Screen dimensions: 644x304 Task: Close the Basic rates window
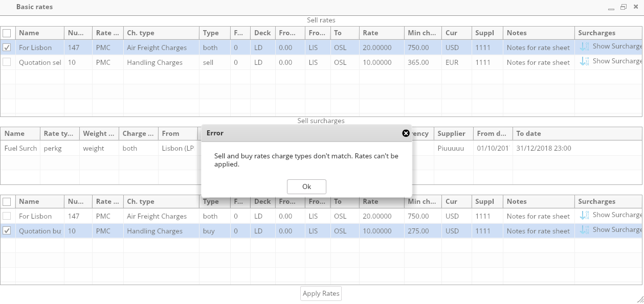point(635,7)
